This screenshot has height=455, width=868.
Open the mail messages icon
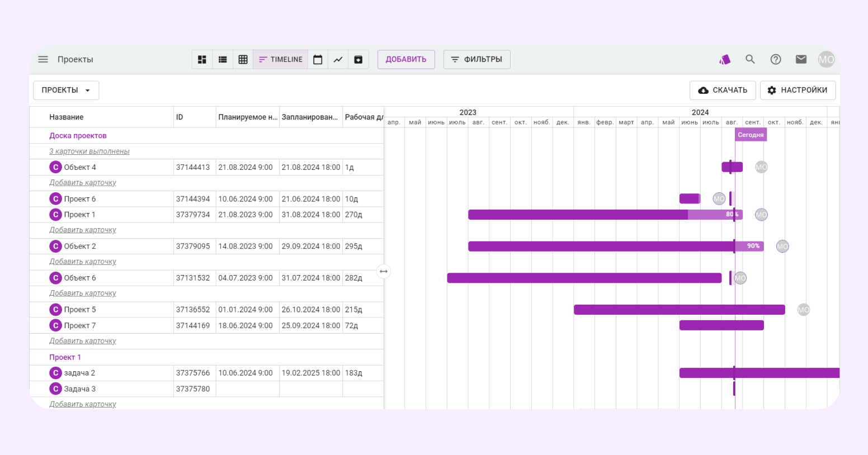coord(801,59)
